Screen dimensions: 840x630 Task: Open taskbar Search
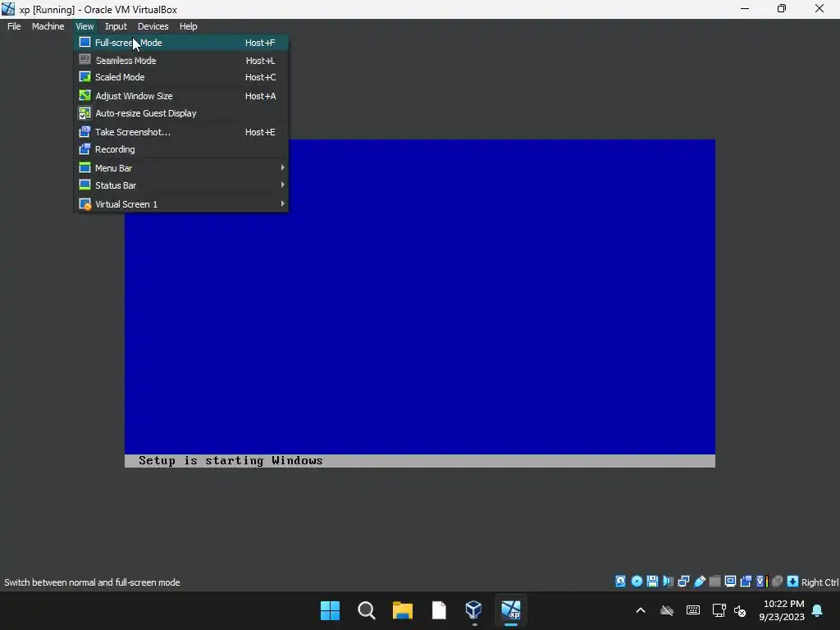367,610
